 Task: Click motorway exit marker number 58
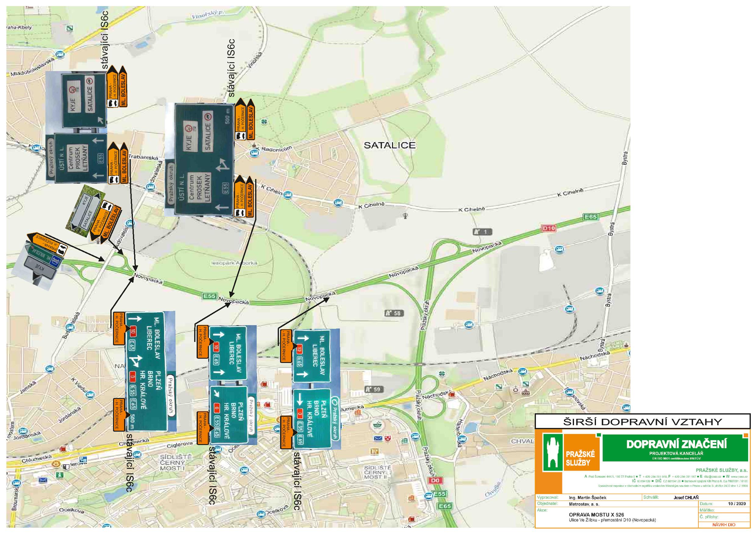(x=394, y=313)
